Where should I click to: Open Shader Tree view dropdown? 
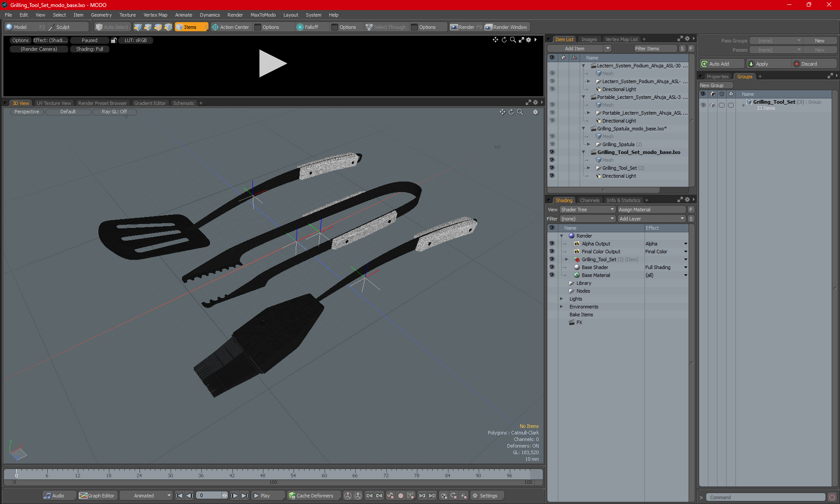[x=588, y=210]
